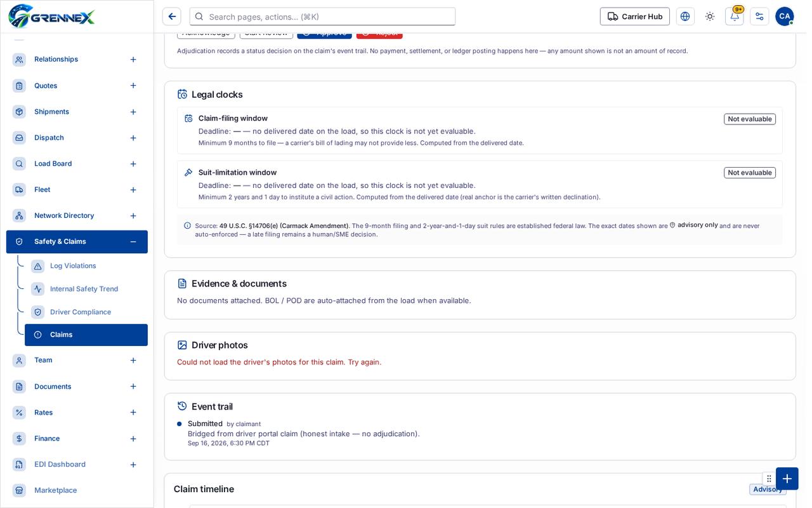Open the display settings sliders icon
Viewport: 812px width, 508px height.
pyautogui.click(x=759, y=17)
